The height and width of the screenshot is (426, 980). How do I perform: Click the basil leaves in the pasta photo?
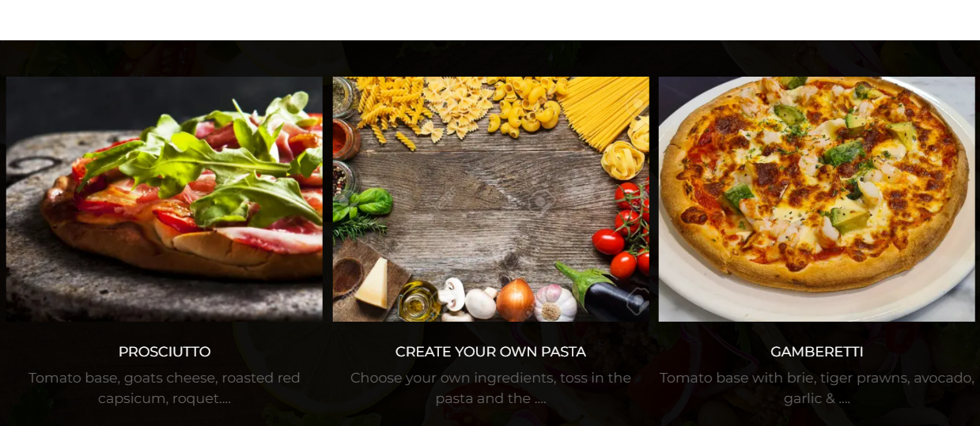368,203
